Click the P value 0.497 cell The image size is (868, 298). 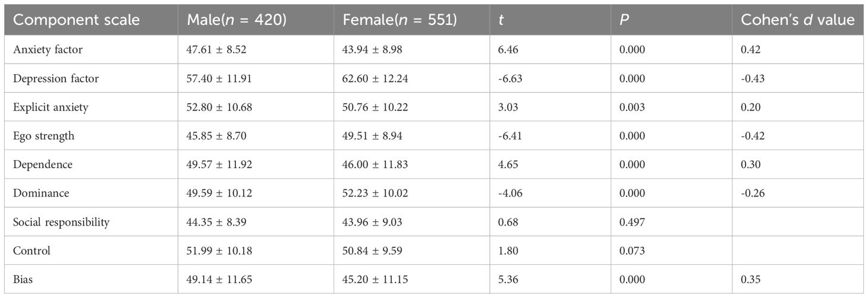pos(631,222)
